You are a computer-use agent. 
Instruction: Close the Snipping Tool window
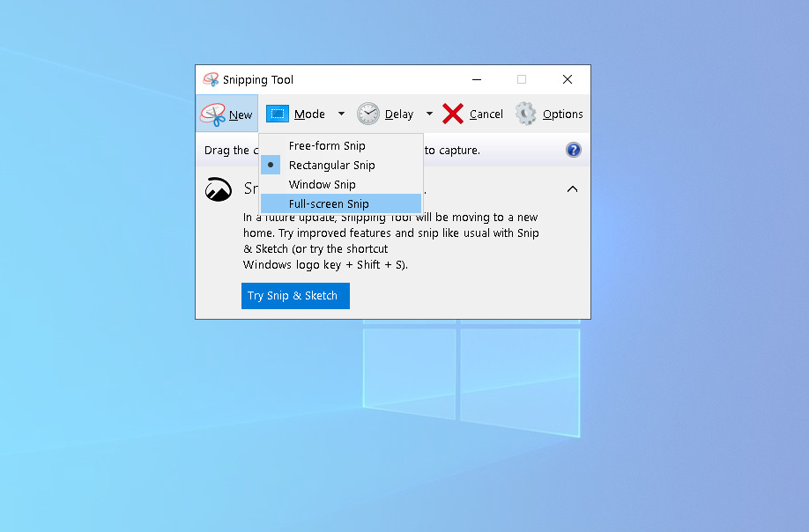click(568, 79)
